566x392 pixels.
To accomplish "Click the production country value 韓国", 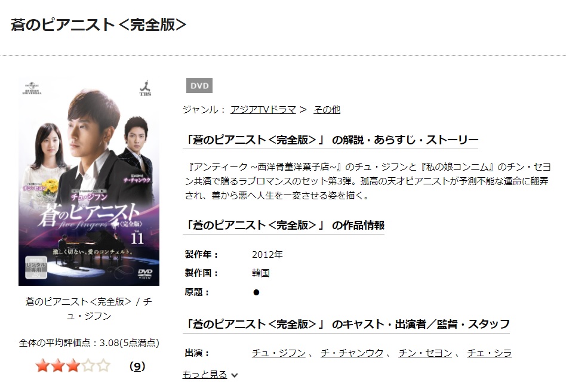I will 261,273.
